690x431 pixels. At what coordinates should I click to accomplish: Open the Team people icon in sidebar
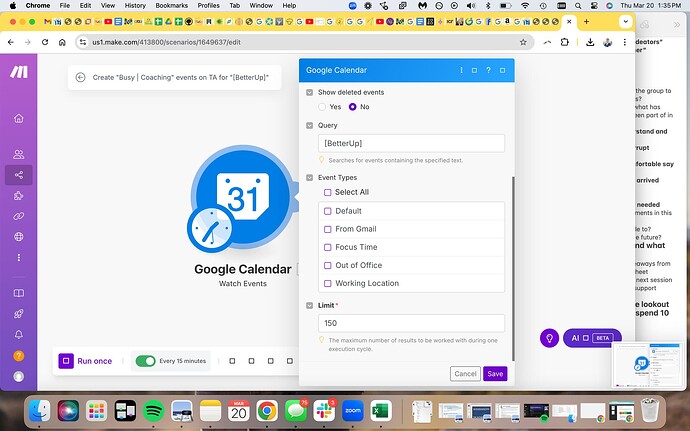[x=18, y=154]
